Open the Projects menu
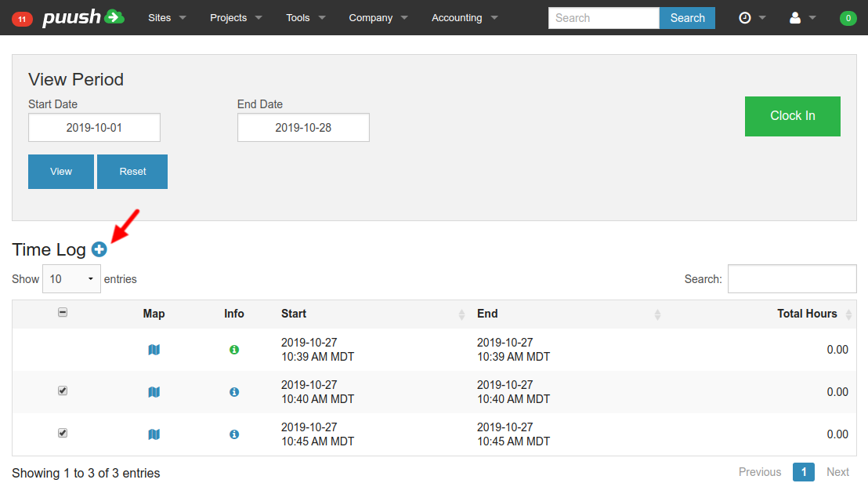This screenshot has height=494, width=868. [236, 18]
